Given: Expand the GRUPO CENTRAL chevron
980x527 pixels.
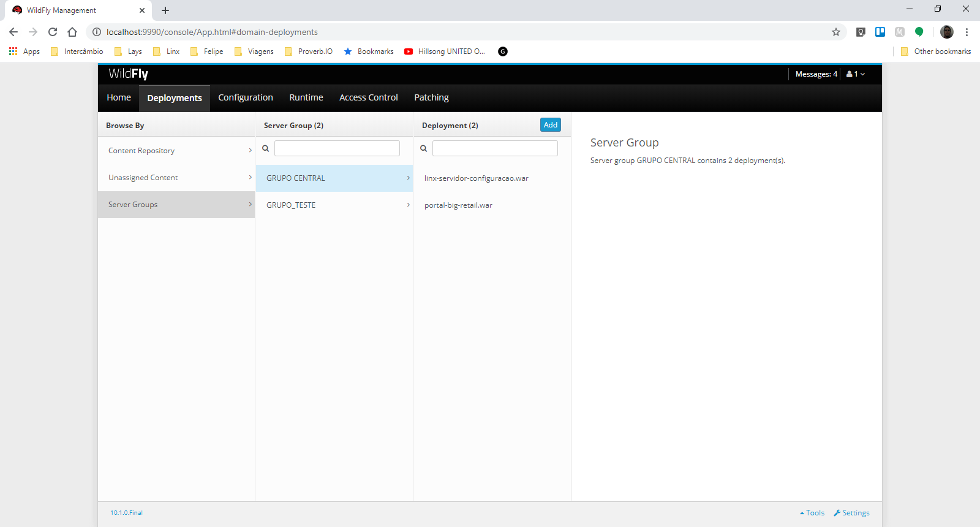Looking at the screenshot, I should [408, 178].
